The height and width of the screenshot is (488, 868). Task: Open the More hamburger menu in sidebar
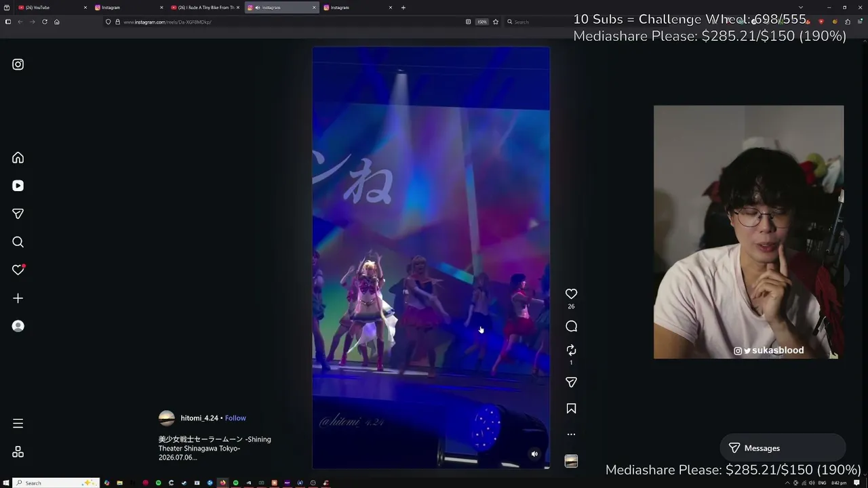[18, 424]
